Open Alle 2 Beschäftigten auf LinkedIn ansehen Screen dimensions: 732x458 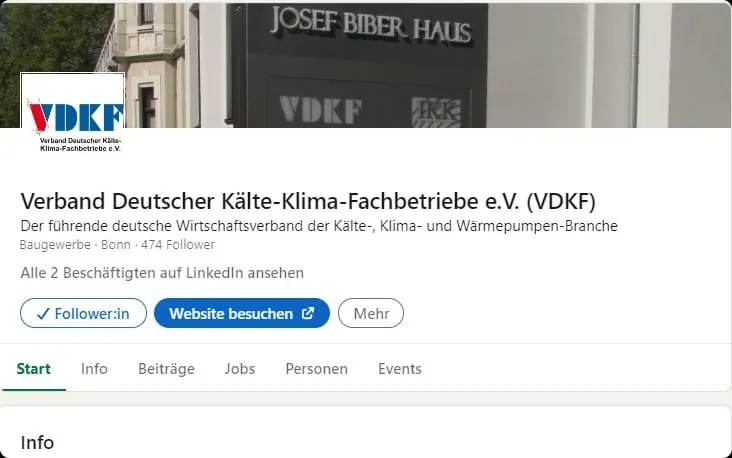(x=162, y=273)
